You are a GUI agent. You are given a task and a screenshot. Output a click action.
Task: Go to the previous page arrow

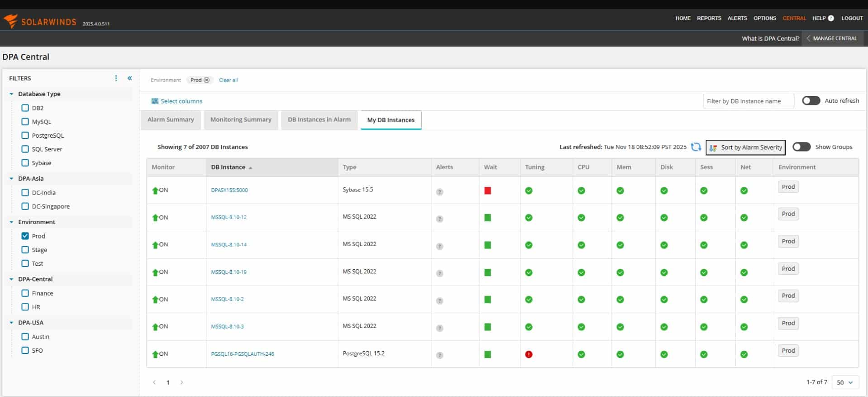click(154, 383)
